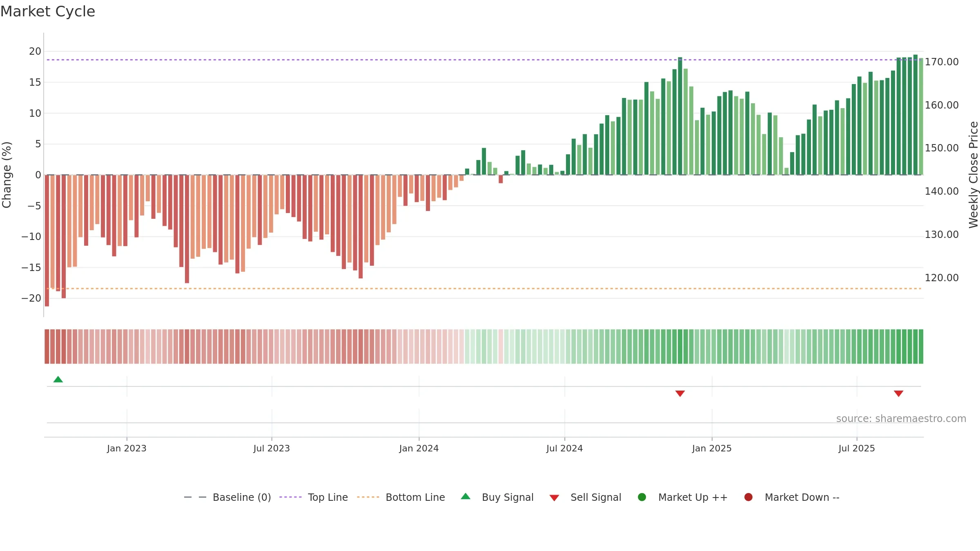Click the −15 tick on Change axis
This screenshot has width=980, height=551.
click(31, 268)
